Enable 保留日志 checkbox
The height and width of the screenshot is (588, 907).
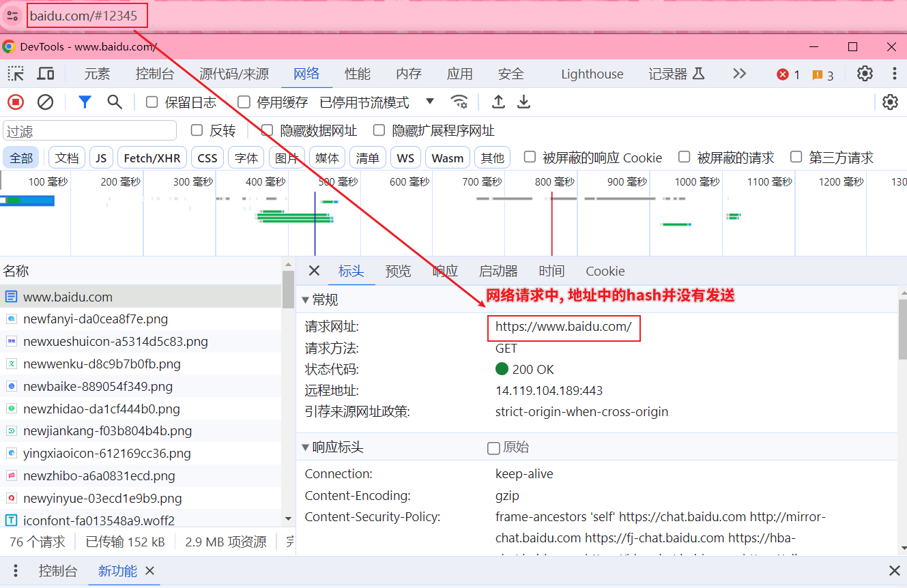tap(152, 102)
